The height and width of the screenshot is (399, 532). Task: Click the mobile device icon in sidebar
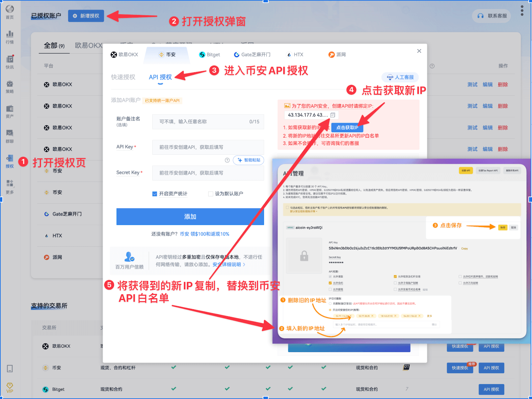pyautogui.click(x=10, y=368)
